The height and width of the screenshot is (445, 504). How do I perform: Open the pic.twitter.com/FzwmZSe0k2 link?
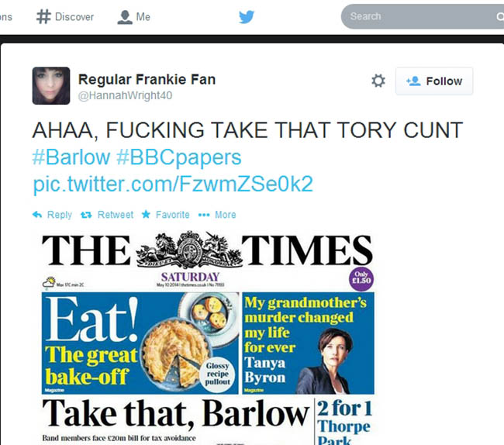click(x=173, y=184)
